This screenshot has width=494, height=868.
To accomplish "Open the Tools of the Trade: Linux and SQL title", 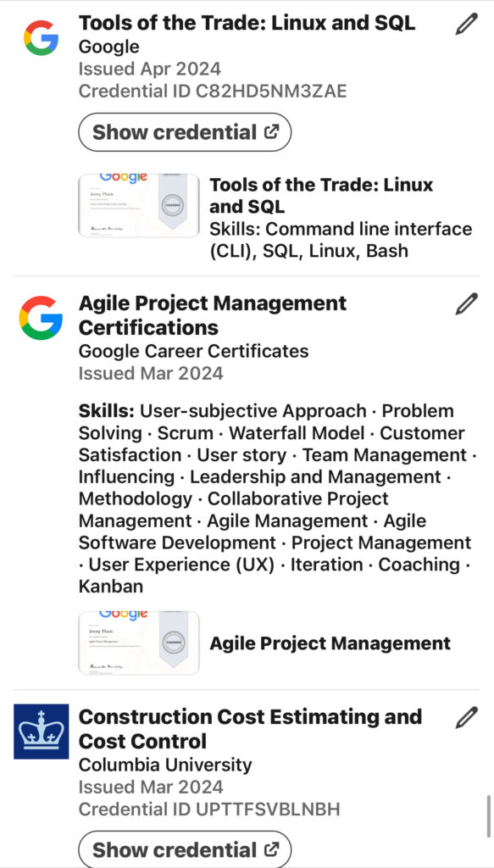I will (247, 23).
